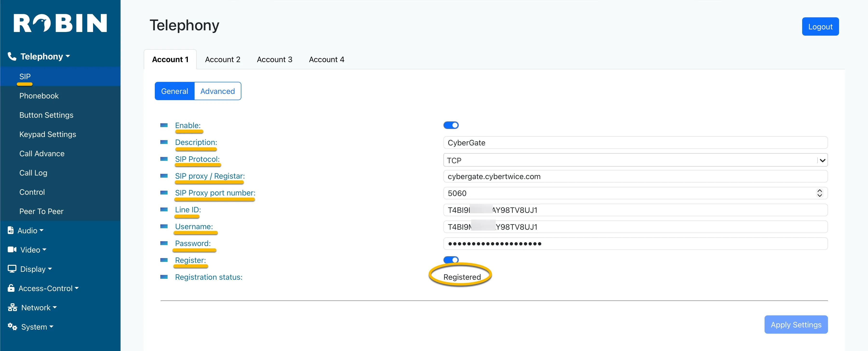Toggle the Register switch
This screenshot has height=351, width=868.
pos(451,260)
